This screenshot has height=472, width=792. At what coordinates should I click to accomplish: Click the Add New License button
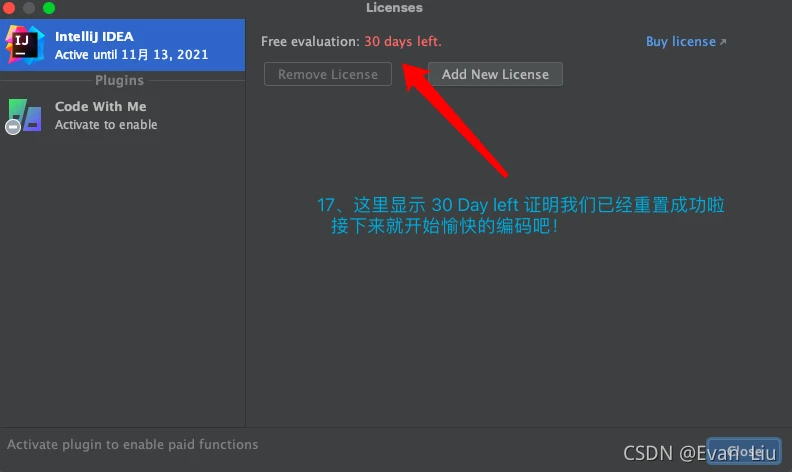coord(495,74)
